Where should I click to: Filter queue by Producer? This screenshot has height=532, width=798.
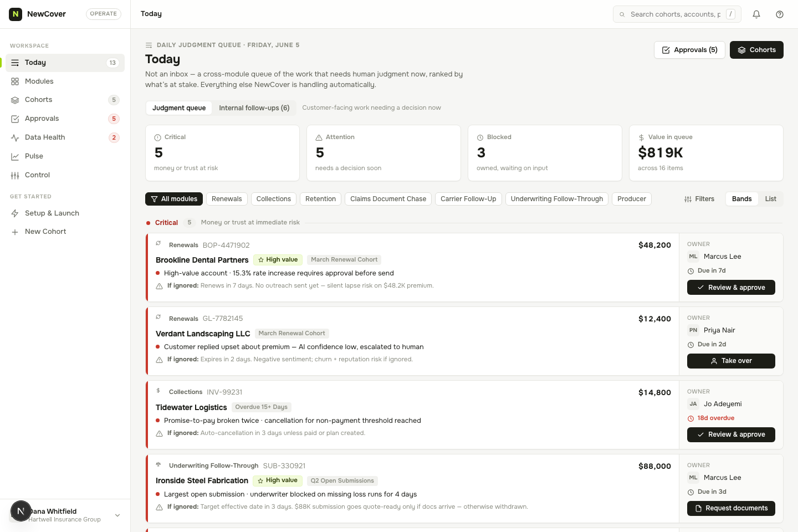coord(631,199)
